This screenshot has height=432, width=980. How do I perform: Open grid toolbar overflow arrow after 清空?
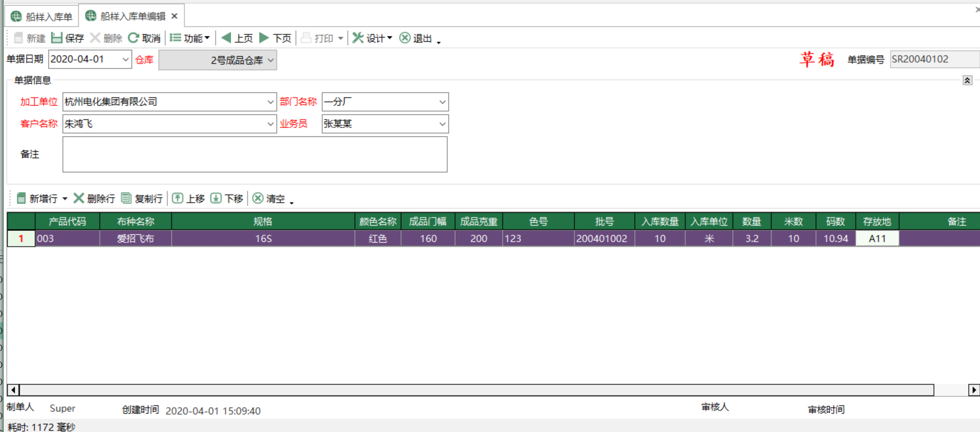pos(292,203)
